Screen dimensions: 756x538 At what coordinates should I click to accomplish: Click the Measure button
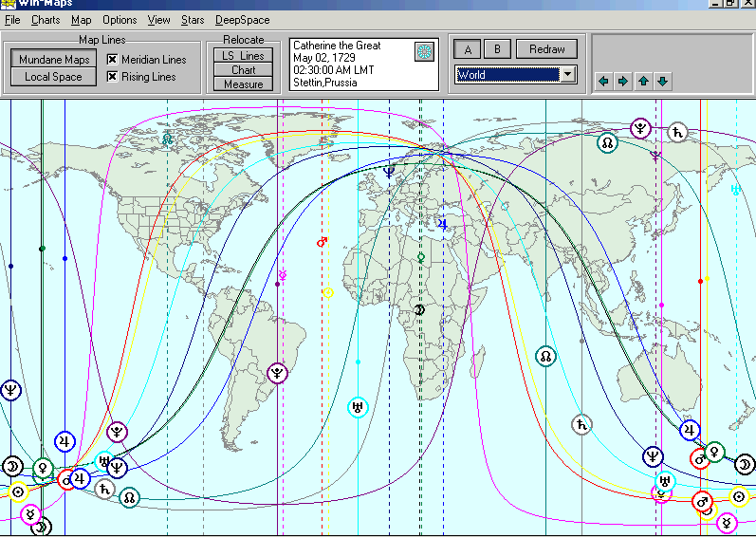click(x=243, y=83)
